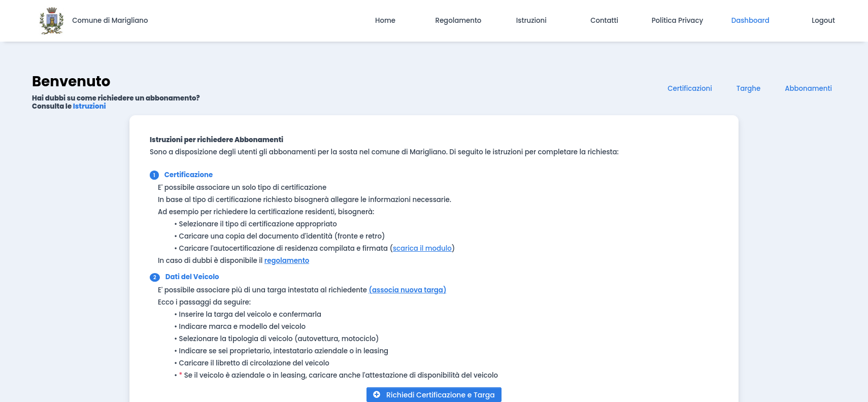Click the step 2 number badge

(x=155, y=277)
